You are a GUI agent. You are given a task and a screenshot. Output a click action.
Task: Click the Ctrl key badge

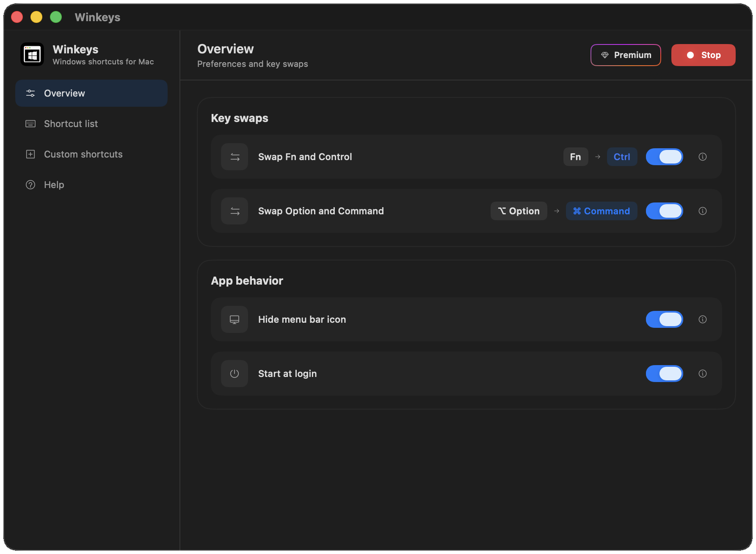(622, 157)
